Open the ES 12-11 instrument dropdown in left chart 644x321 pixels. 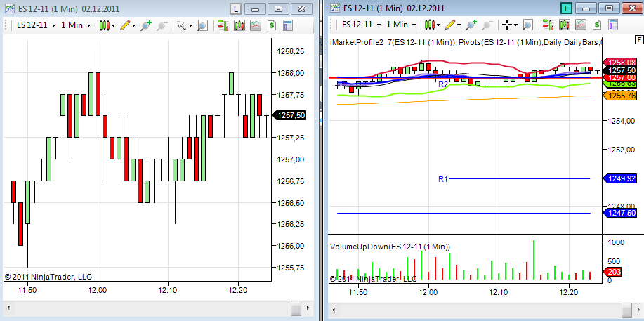pos(36,25)
